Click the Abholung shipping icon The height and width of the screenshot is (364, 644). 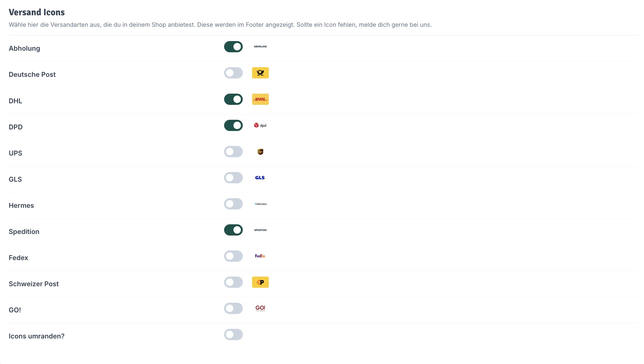click(x=260, y=47)
